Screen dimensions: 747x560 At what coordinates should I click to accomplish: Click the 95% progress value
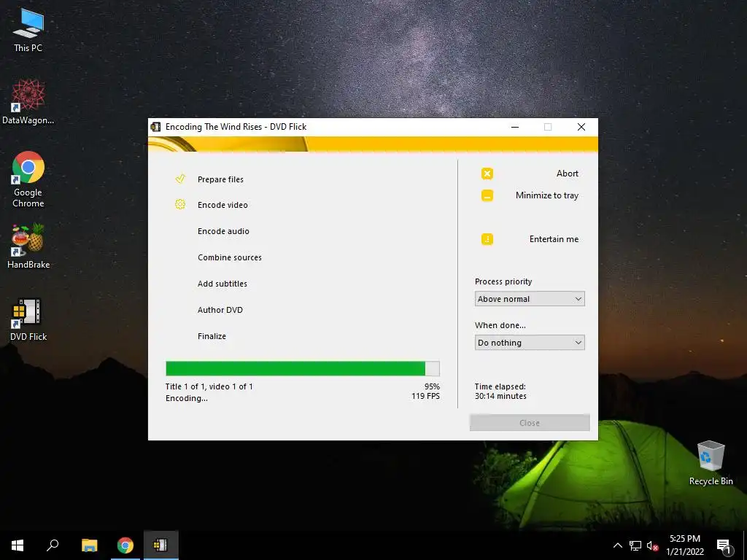click(x=432, y=386)
